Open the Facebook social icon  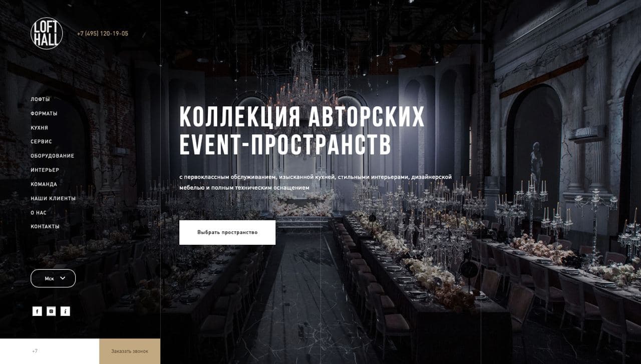click(37, 311)
